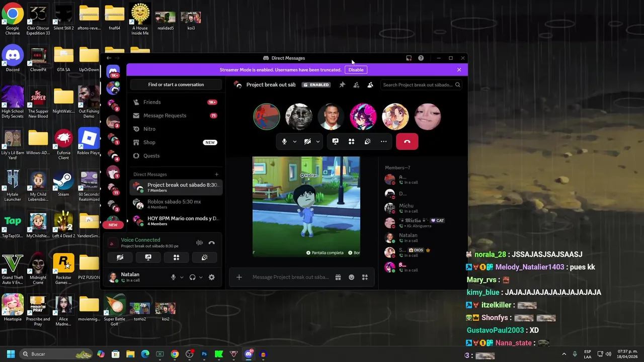Deafen using headphones icon in user panel
Viewport: 644px width, 362px height.
click(x=192, y=277)
